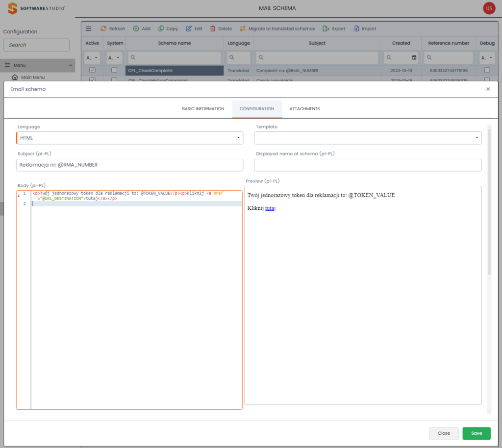
Task: Click the Refresh icon in toolbar
Action: (103, 29)
